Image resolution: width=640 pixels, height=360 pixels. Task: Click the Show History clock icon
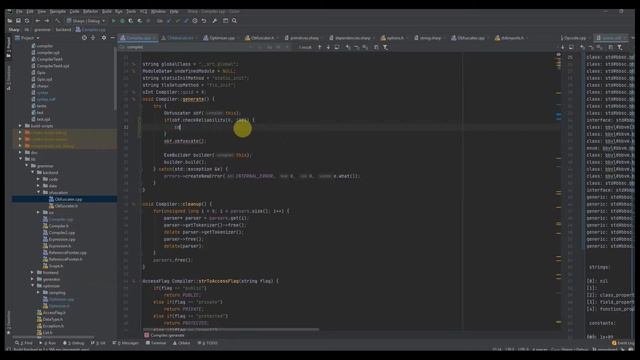click(x=195, y=21)
